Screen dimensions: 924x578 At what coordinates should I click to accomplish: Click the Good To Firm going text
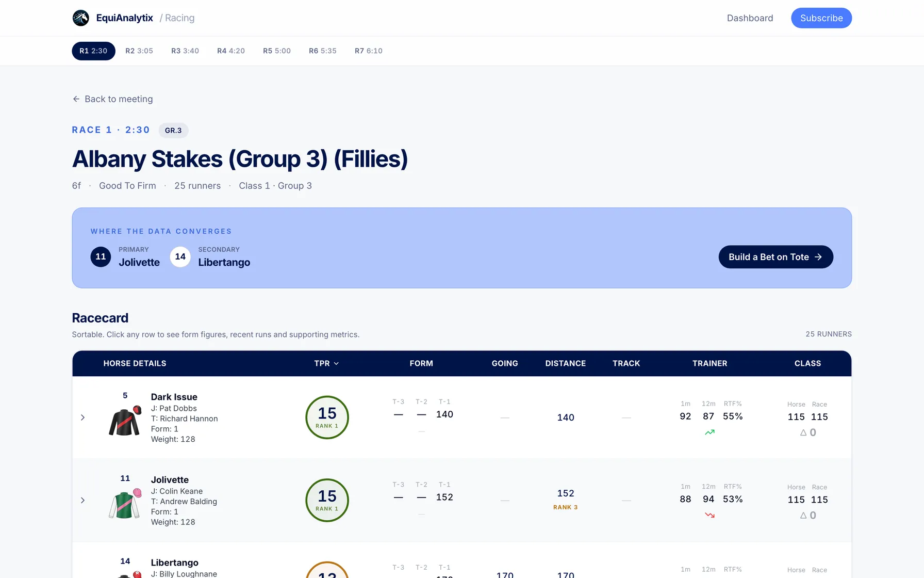click(x=127, y=186)
